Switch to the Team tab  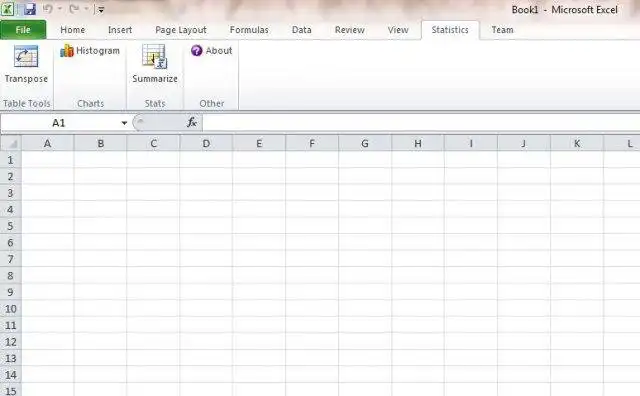502,30
